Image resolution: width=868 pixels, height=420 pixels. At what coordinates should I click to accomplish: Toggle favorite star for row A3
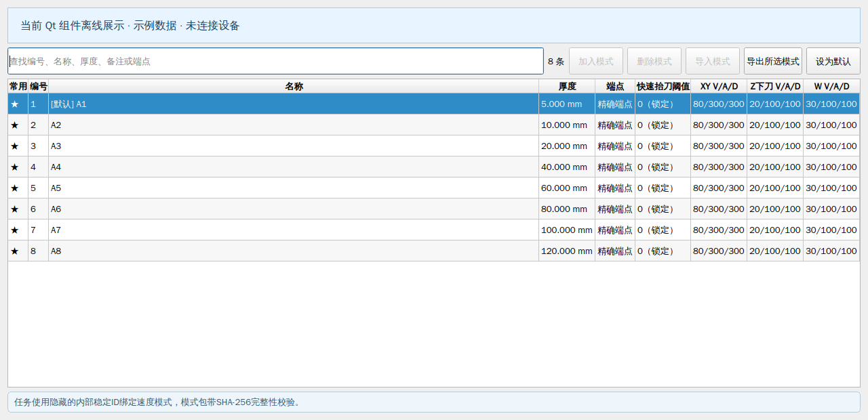click(15, 146)
